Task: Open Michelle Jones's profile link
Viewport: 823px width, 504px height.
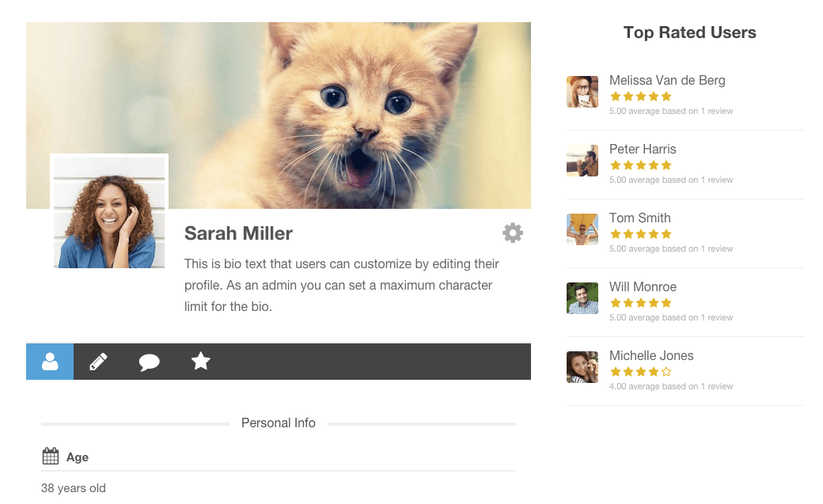Action: 650,355
